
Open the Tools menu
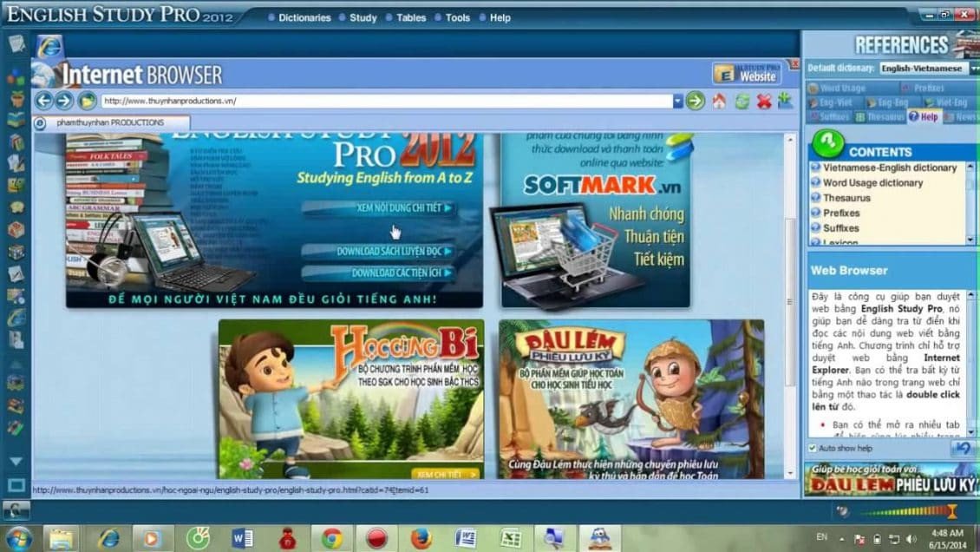pos(458,17)
